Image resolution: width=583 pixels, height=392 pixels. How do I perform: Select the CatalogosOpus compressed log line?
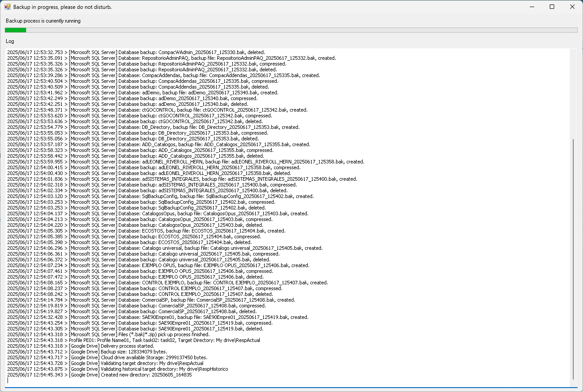click(x=140, y=219)
